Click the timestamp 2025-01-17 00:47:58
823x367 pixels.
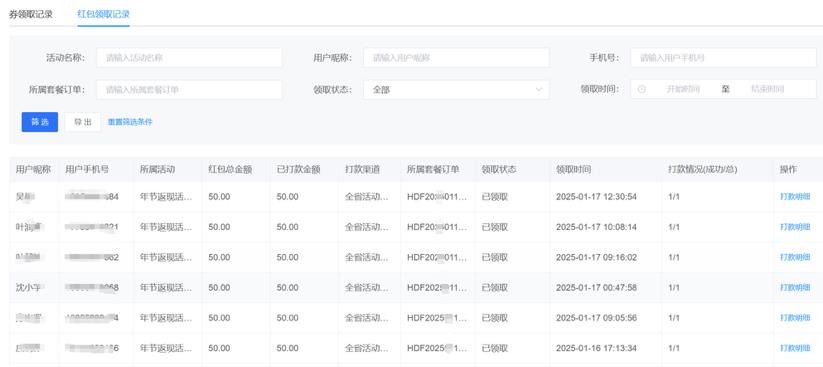coord(596,288)
